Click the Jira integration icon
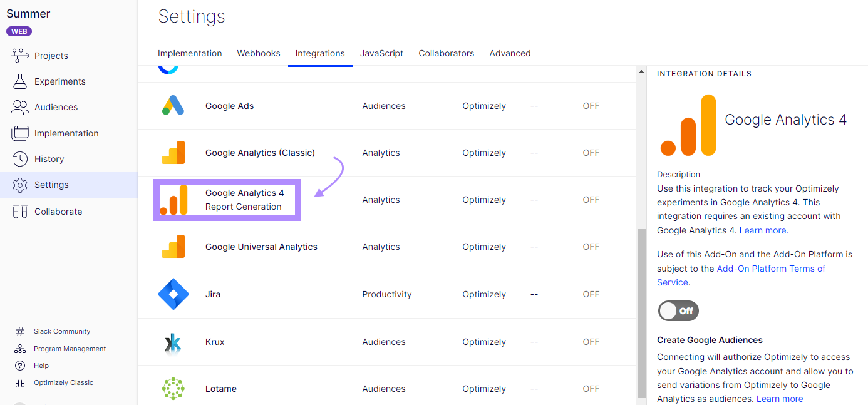 [173, 294]
